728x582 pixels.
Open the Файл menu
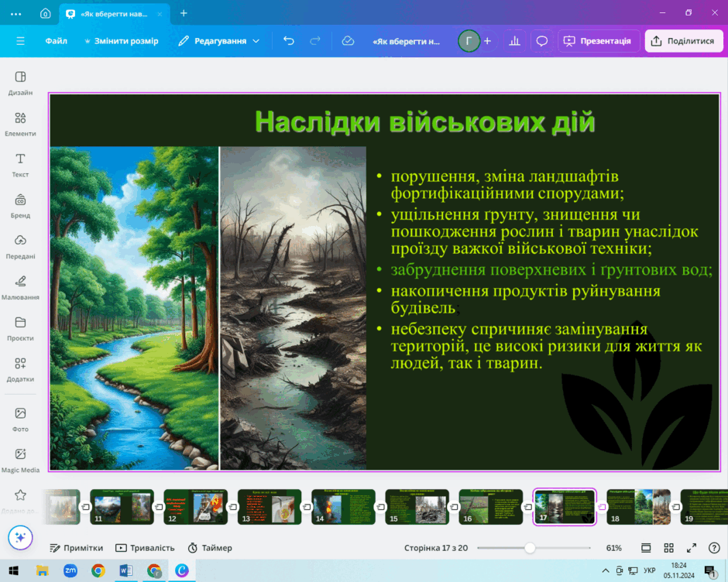click(57, 41)
